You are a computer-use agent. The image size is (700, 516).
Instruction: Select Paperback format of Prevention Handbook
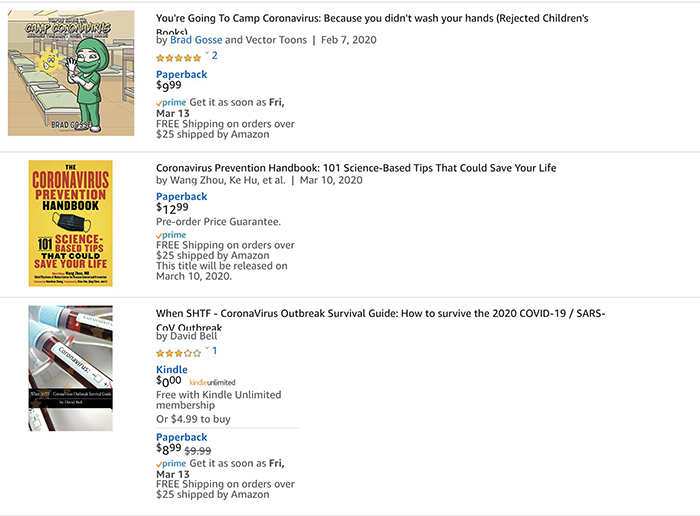click(182, 197)
